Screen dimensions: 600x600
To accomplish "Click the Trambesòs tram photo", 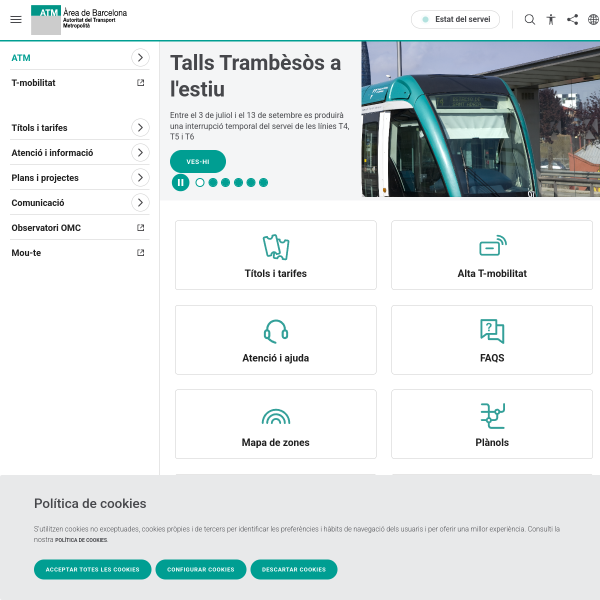I will (481, 119).
